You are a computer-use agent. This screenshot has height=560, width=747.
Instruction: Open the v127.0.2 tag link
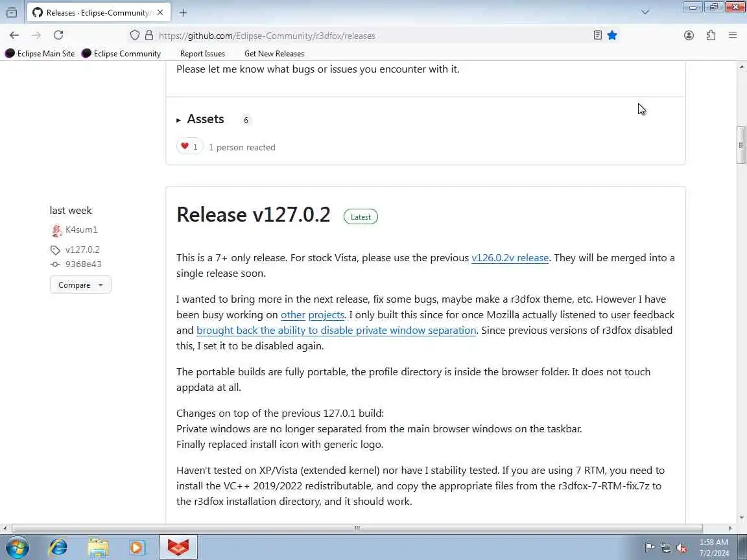pos(82,250)
